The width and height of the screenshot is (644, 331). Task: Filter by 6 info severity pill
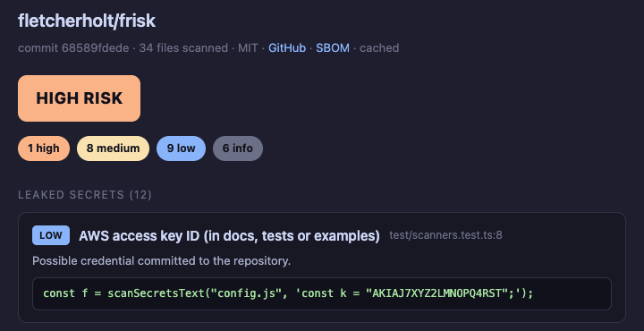pos(238,149)
